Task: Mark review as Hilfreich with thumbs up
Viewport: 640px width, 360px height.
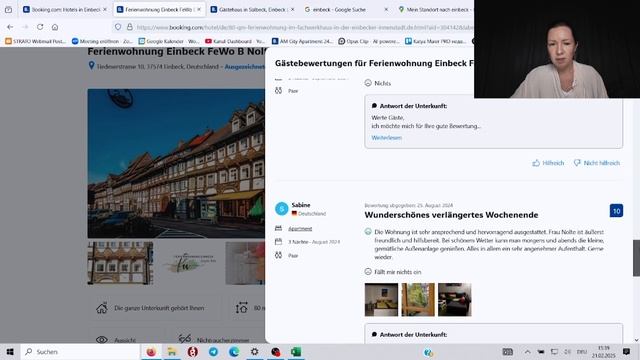Action: pos(548,163)
